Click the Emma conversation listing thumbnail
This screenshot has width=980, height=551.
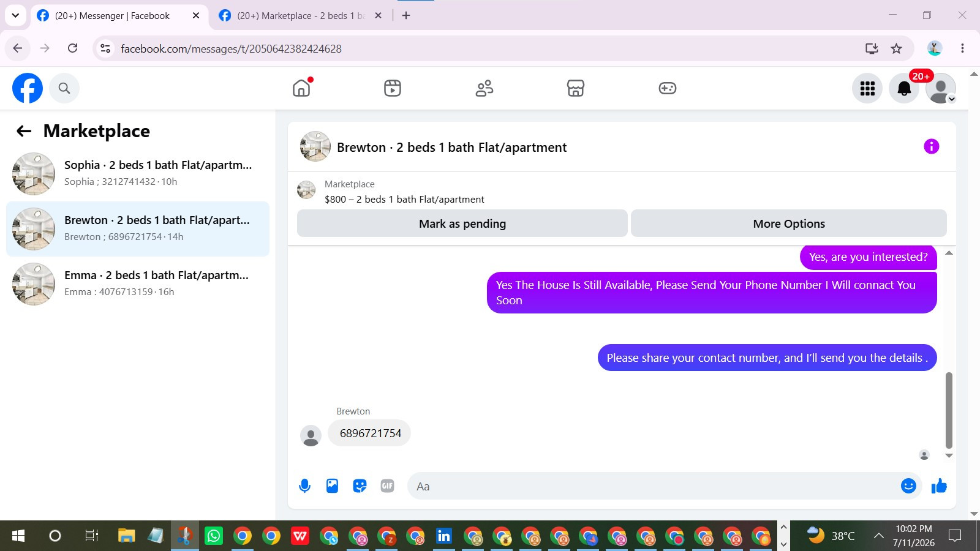pos(34,284)
